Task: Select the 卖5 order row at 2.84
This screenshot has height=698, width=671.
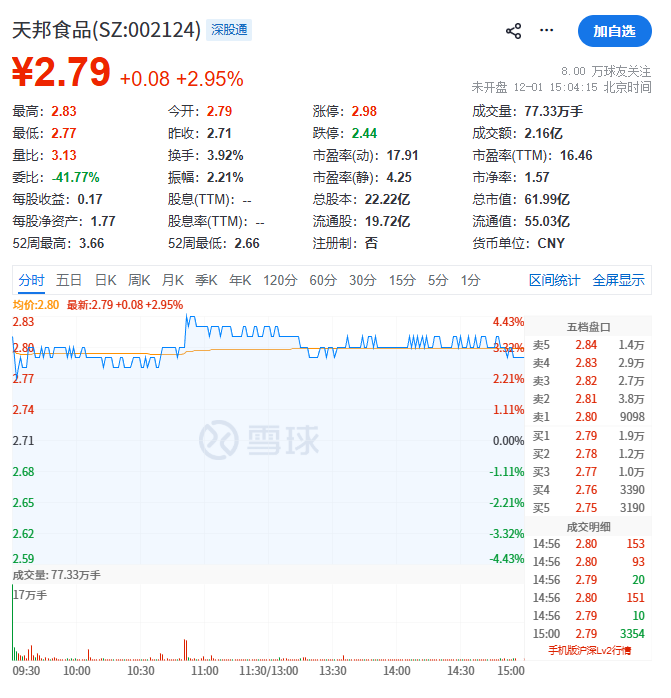Action: pyautogui.click(x=588, y=345)
